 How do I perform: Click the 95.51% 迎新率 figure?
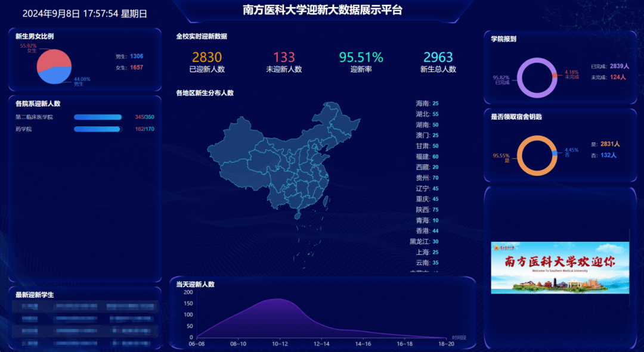click(x=361, y=62)
